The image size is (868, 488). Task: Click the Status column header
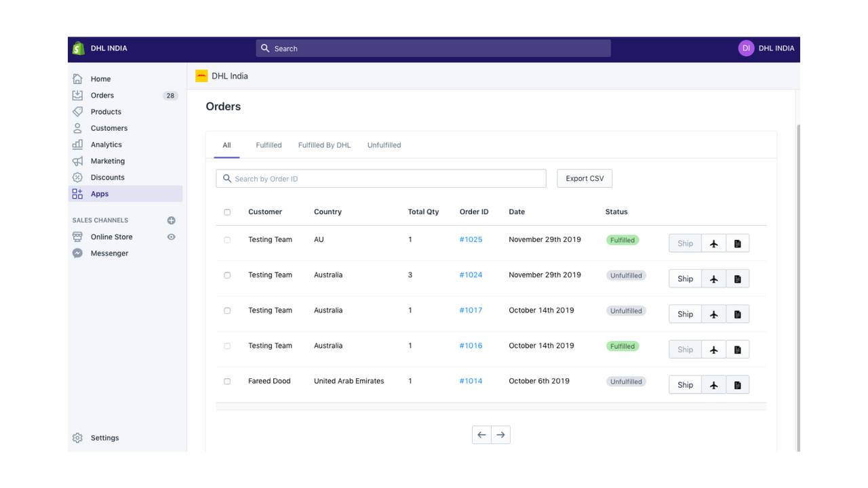(x=616, y=211)
